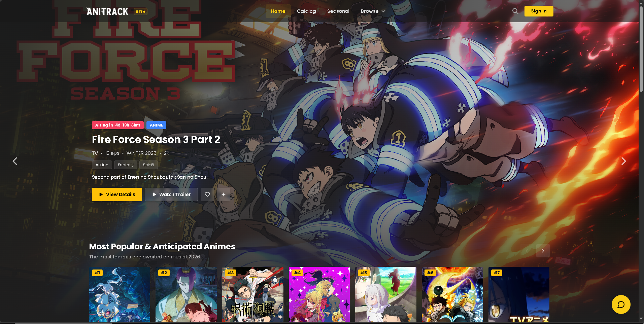Go back using the left carousel arrow
The width and height of the screenshot is (644, 324).
[15, 161]
